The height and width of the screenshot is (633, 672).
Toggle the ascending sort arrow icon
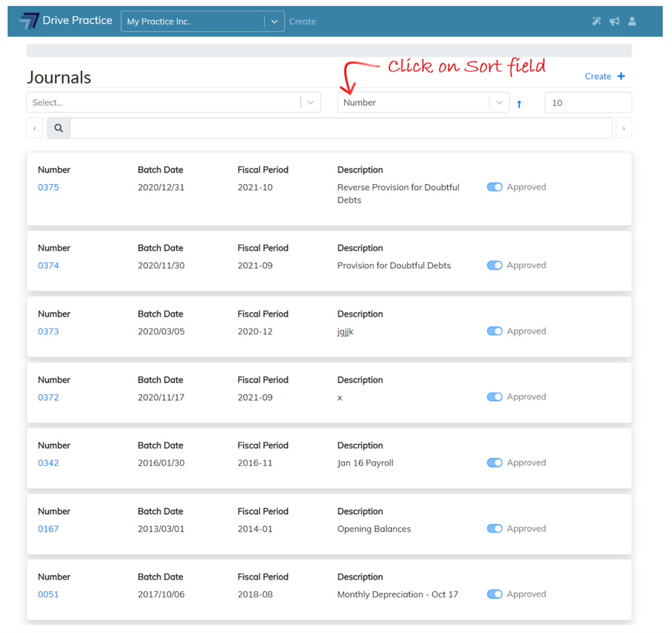pos(519,103)
